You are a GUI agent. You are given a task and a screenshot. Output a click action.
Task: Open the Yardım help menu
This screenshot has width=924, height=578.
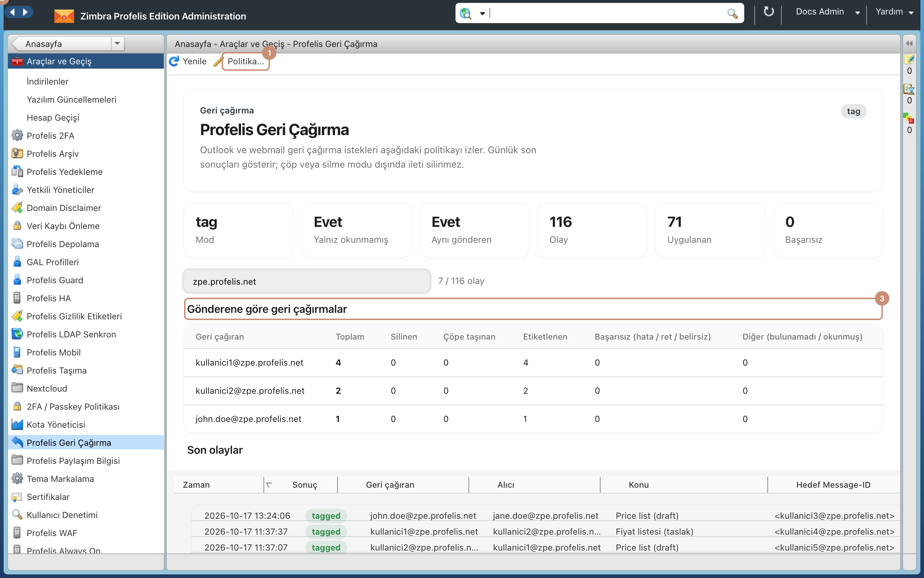pos(894,12)
